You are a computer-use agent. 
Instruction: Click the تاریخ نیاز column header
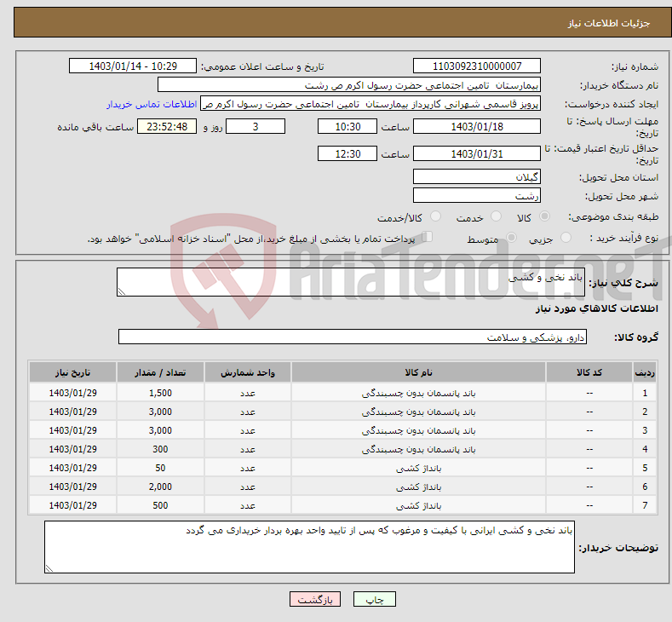tap(73, 372)
